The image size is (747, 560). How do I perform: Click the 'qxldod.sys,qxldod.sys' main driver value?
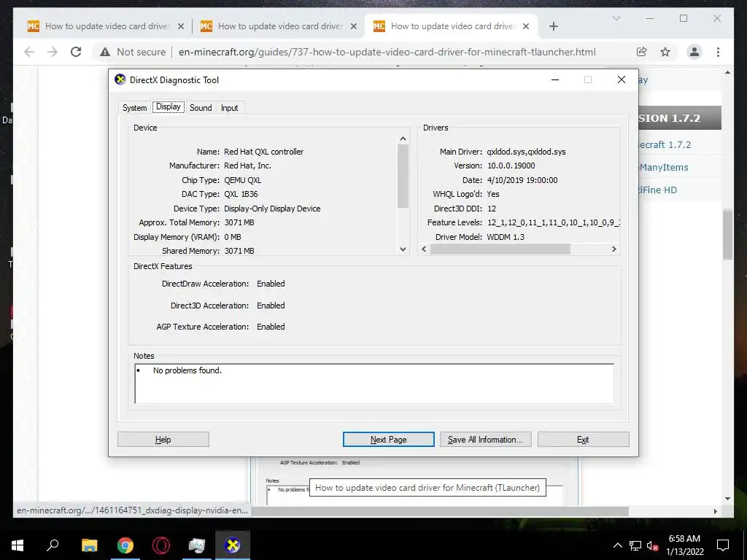[526, 152]
